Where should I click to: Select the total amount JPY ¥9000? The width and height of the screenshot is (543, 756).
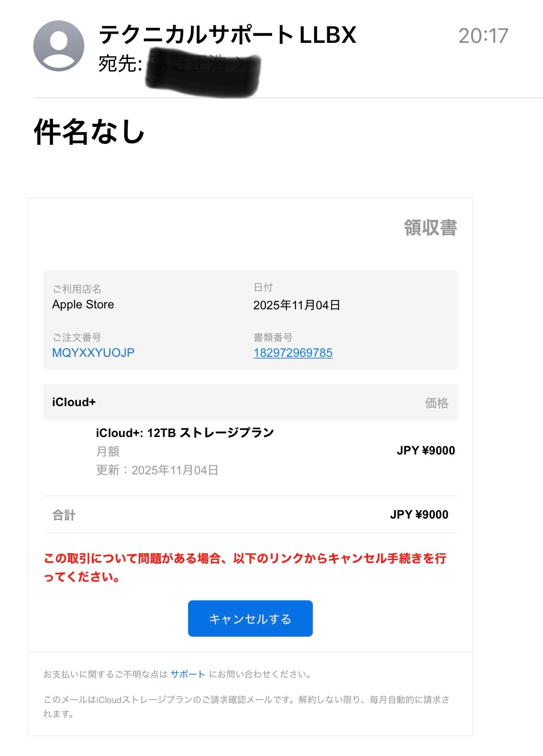[419, 515]
